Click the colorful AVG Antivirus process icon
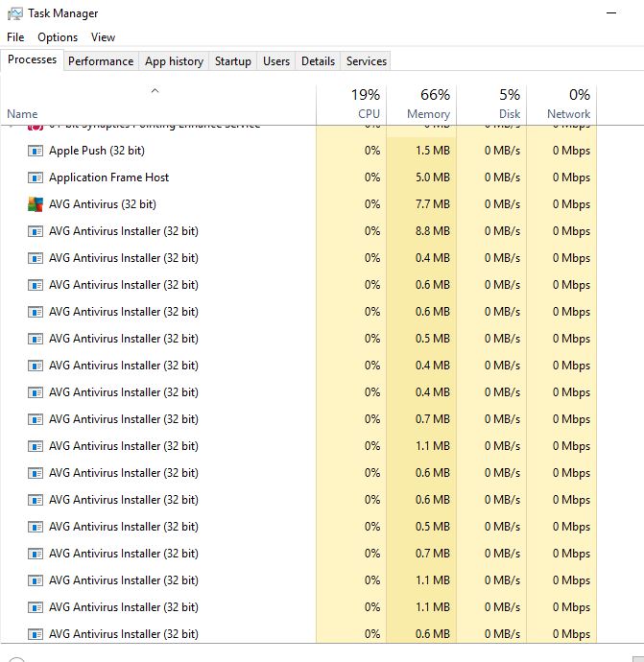644x662 pixels. pos(36,204)
